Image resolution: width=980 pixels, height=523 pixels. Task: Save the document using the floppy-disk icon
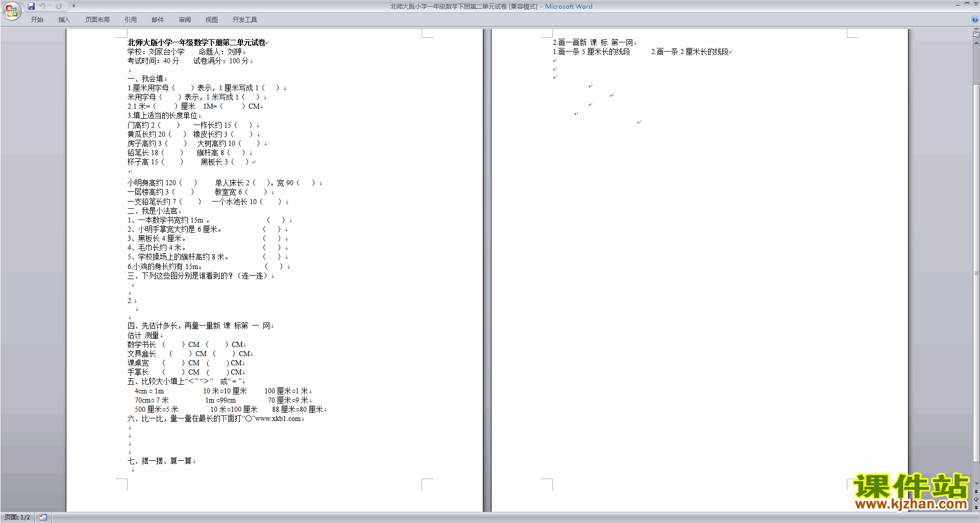(31, 6)
